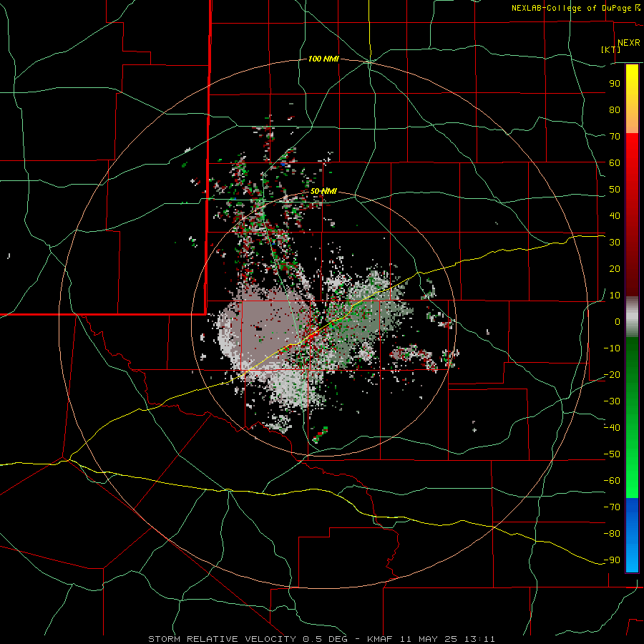Pick the blue segment of the velocity color bar
The width and height of the screenshot is (644, 644).
pos(632,535)
